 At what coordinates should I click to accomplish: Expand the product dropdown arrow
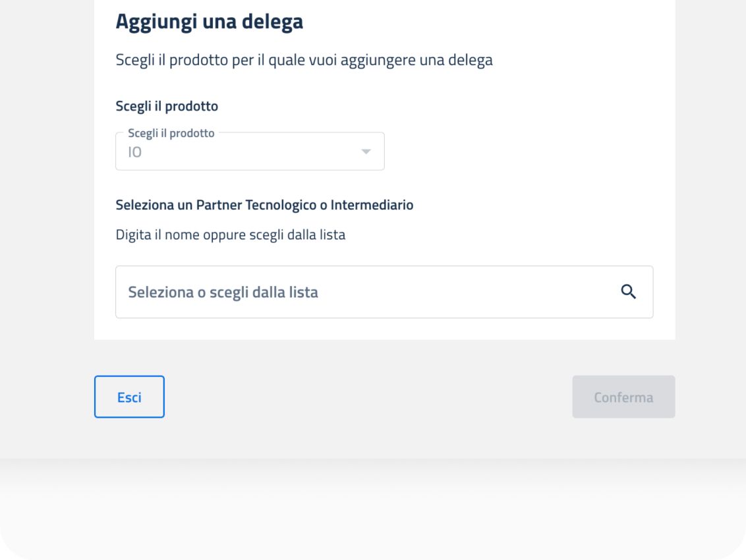pyautogui.click(x=366, y=152)
